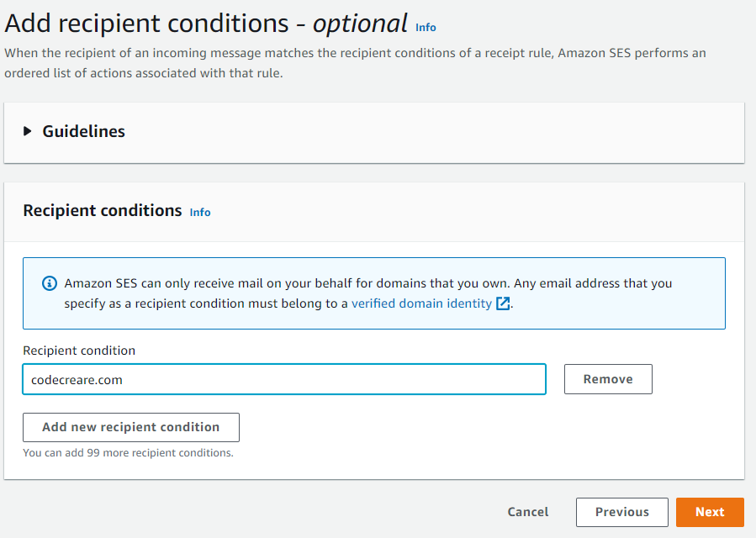Open the Info link beside the page title

[426, 28]
